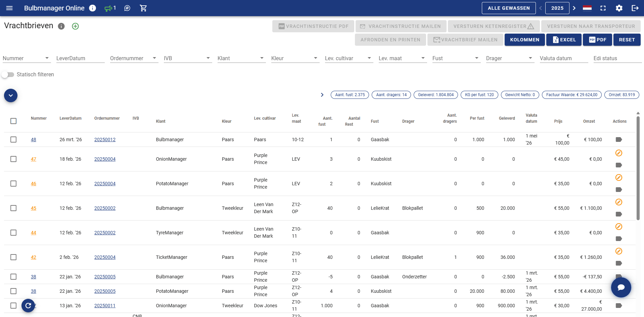Add a new vrachtbrief with plus icon
Image resolution: width=644 pixels, height=317 pixels.
(75, 26)
